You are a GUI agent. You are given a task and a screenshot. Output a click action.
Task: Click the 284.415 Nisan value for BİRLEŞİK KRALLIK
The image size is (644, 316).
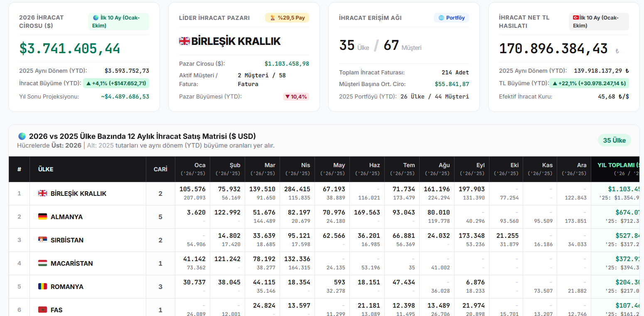tap(297, 189)
